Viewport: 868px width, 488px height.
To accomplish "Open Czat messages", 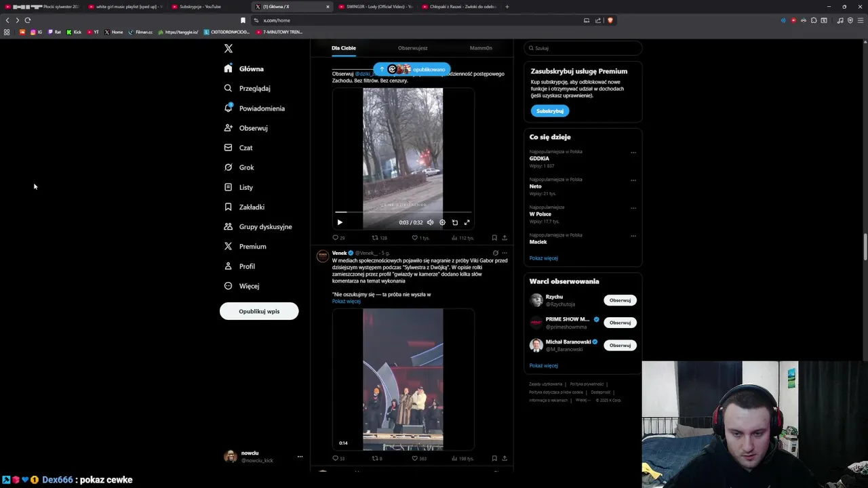I will tap(238, 148).
